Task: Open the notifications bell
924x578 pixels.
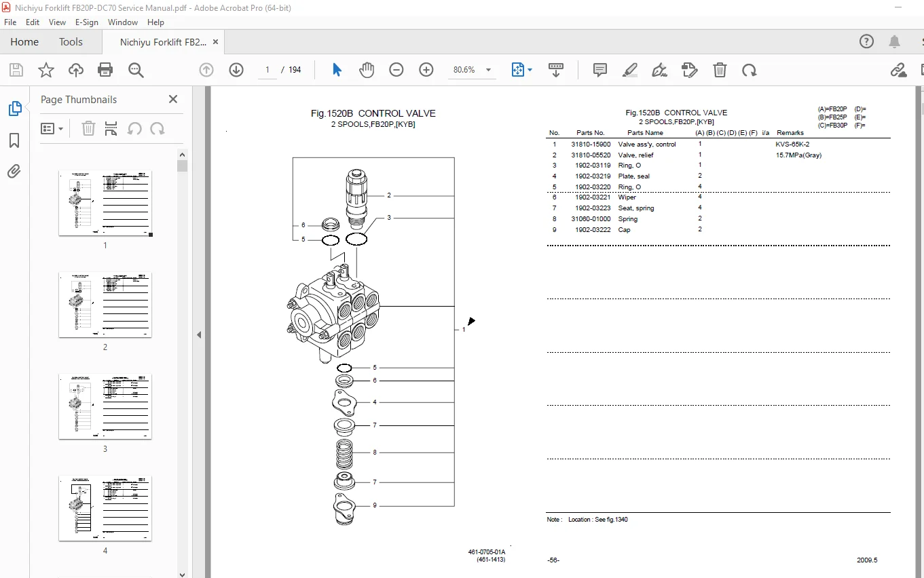Action: point(895,41)
